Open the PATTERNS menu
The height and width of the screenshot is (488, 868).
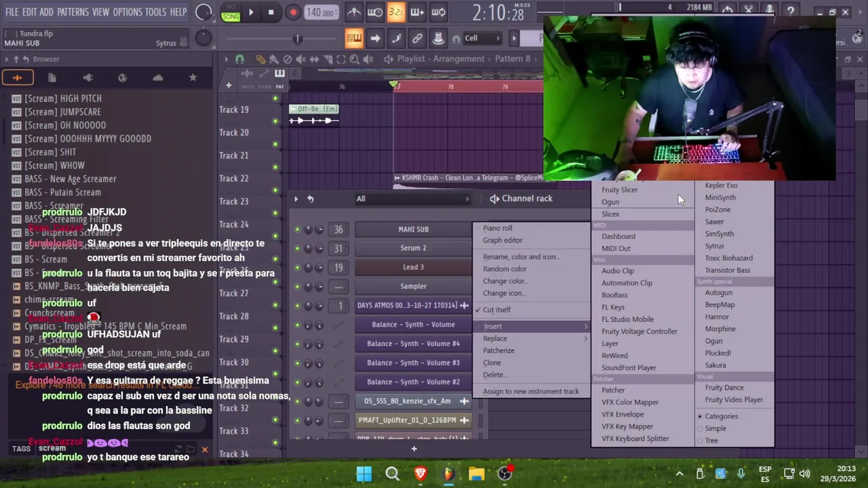coord(73,12)
